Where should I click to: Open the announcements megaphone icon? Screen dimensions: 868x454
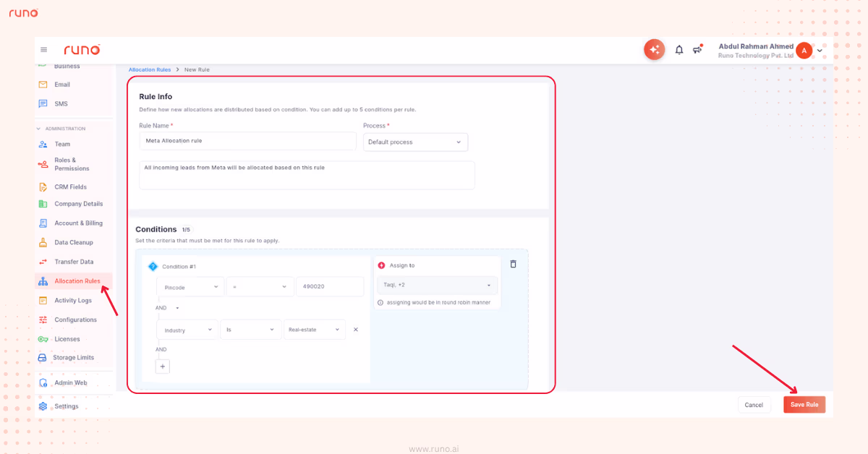tap(697, 49)
